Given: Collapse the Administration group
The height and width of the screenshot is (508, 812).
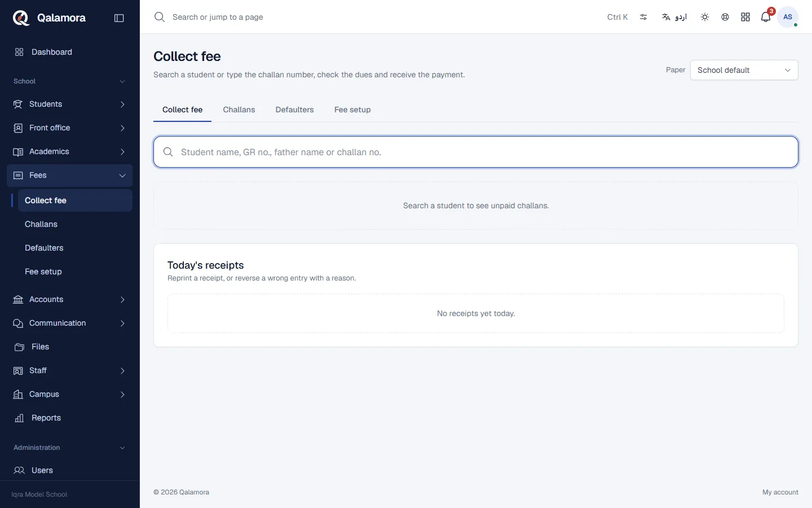Looking at the screenshot, I should click(70, 448).
